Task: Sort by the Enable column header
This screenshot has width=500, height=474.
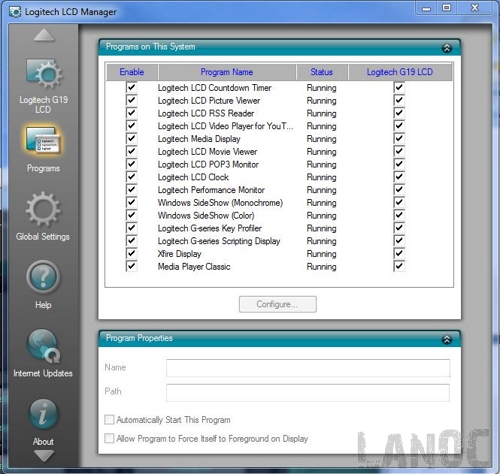Action: (132, 72)
